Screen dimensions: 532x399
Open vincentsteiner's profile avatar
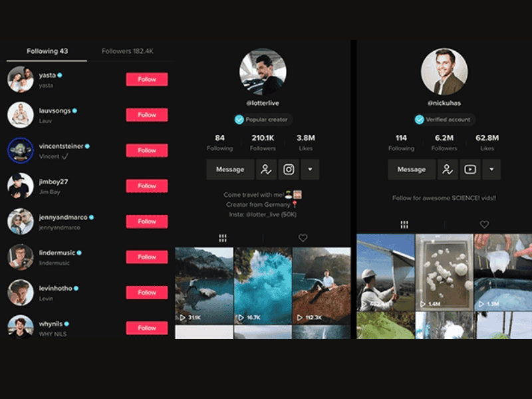coord(21,150)
